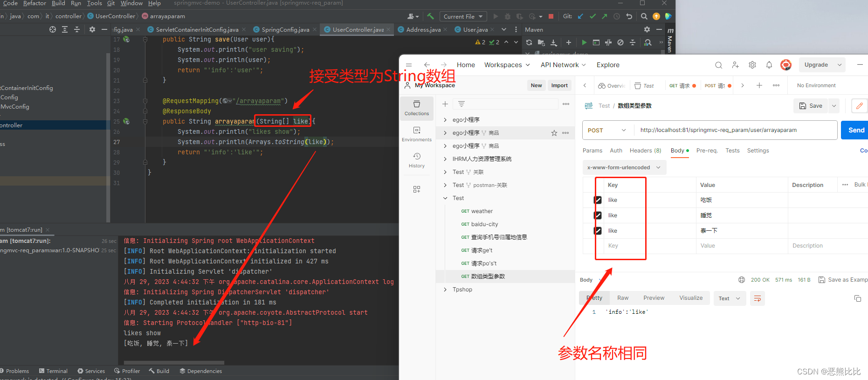This screenshot has width=868, height=380.
Task: Click the configure sidebar grid icon
Action: 417,189
